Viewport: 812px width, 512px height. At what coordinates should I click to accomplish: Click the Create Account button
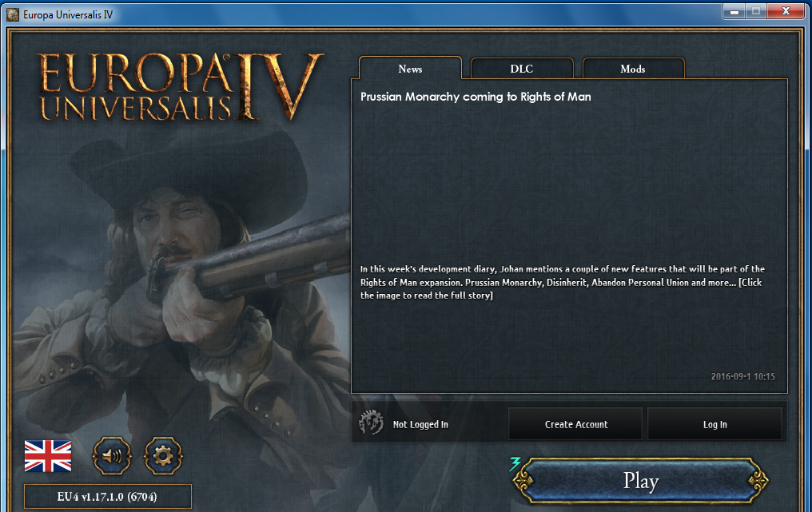(x=576, y=424)
